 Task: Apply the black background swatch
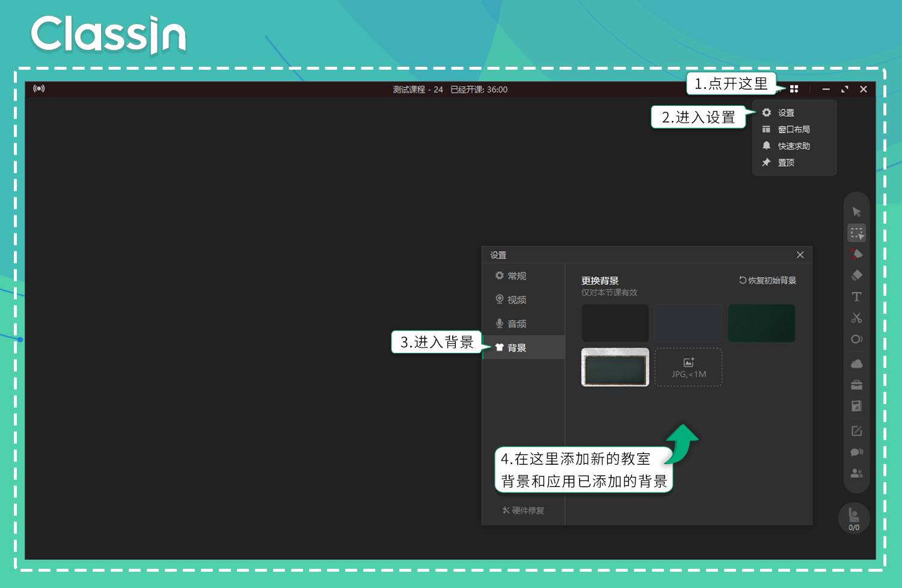click(x=615, y=323)
